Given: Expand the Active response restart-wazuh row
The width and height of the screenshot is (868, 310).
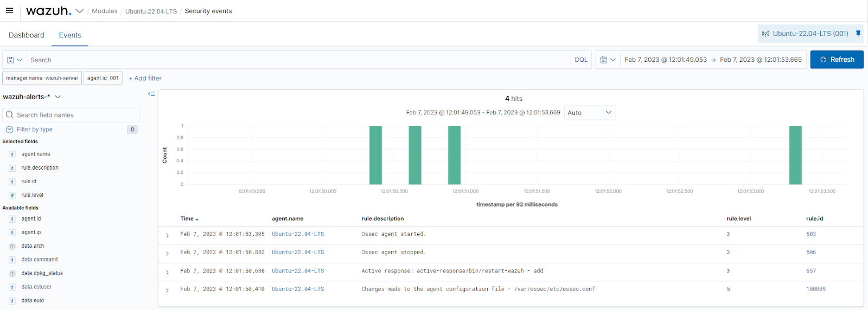Looking at the screenshot, I should point(167,272).
